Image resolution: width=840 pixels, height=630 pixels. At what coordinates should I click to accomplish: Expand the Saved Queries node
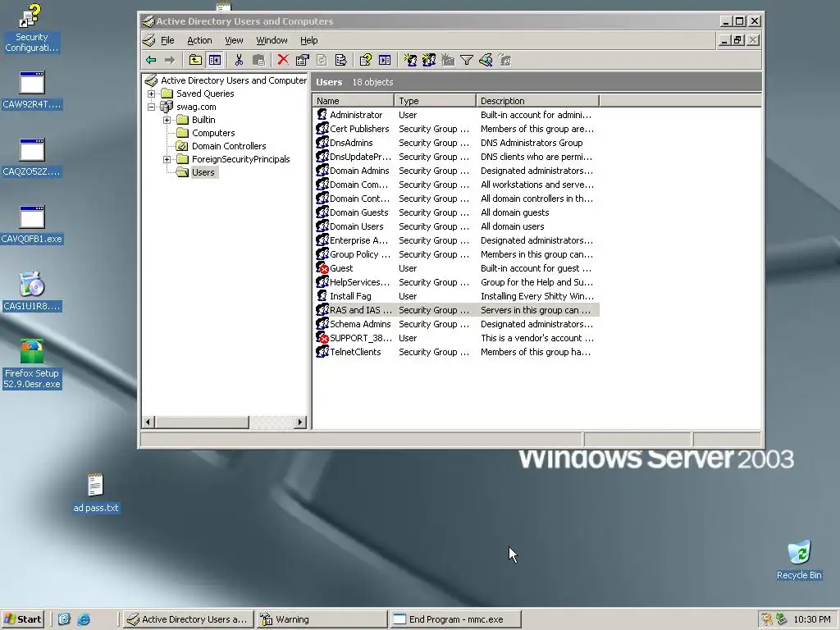pyautogui.click(x=152, y=94)
